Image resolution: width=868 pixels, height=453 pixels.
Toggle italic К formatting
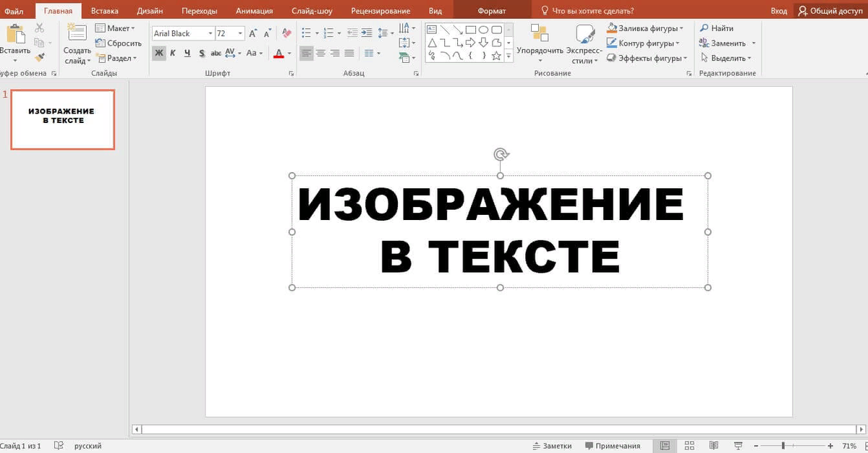[173, 53]
